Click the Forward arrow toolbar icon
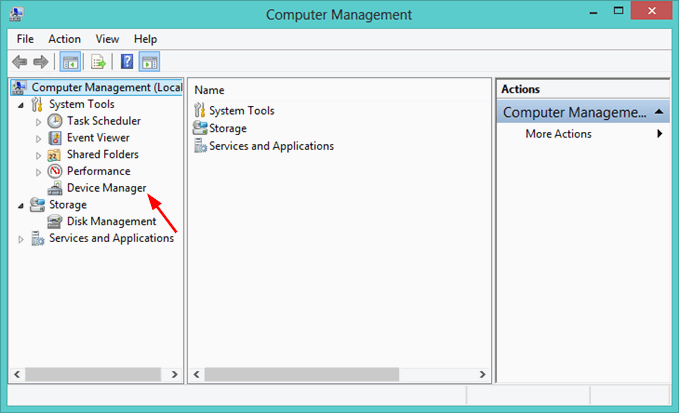The height and width of the screenshot is (413, 679). click(40, 61)
